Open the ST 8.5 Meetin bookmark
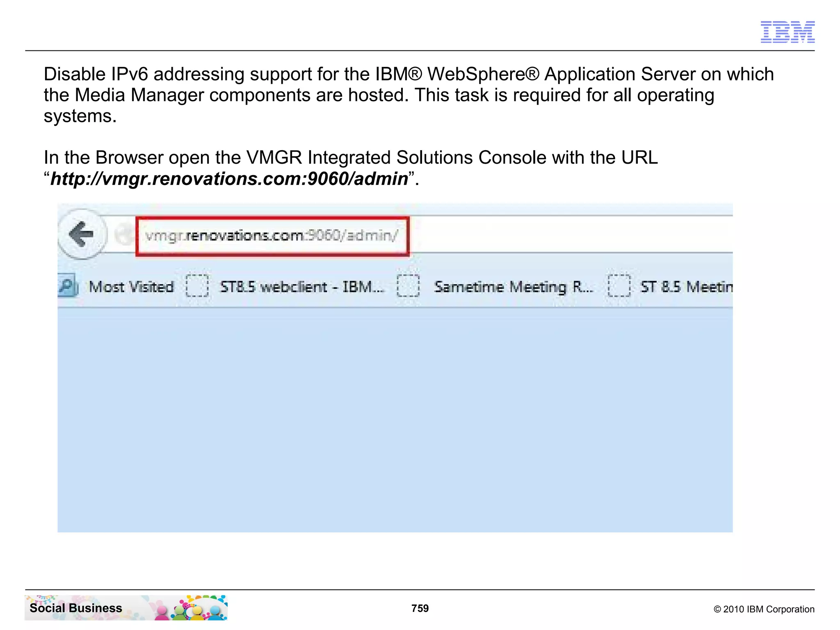The height and width of the screenshot is (630, 840). tap(687, 287)
